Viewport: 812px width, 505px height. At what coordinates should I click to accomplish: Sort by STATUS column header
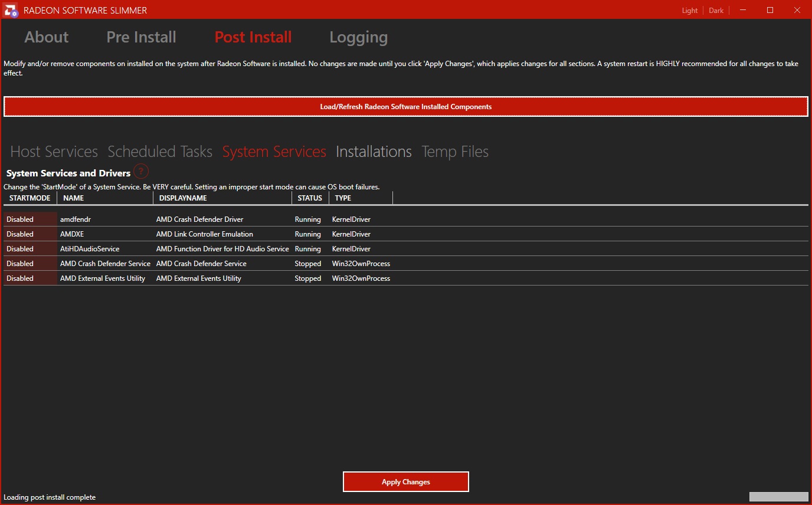pyautogui.click(x=310, y=198)
